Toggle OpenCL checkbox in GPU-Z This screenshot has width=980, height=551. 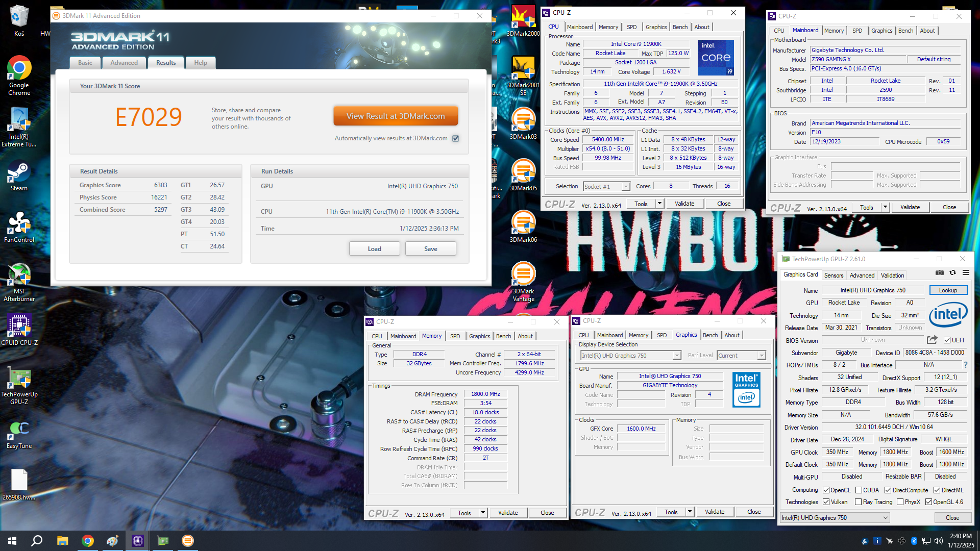[x=826, y=490]
